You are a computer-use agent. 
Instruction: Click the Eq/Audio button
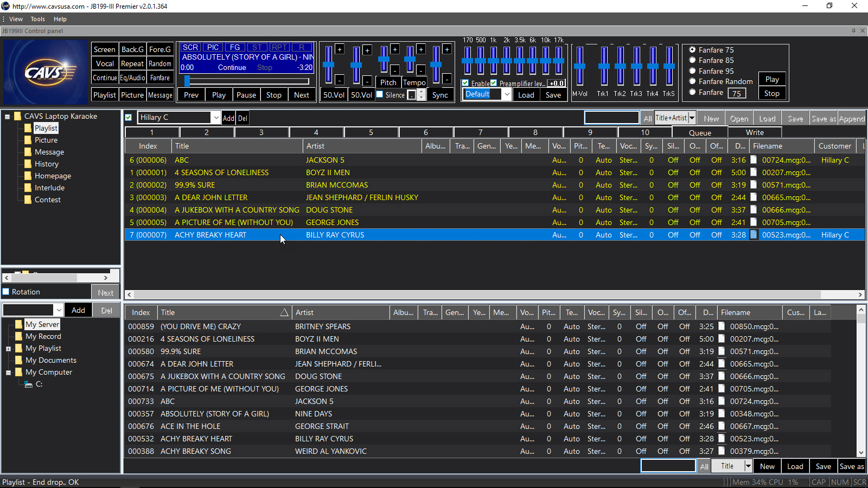tap(132, 78)
